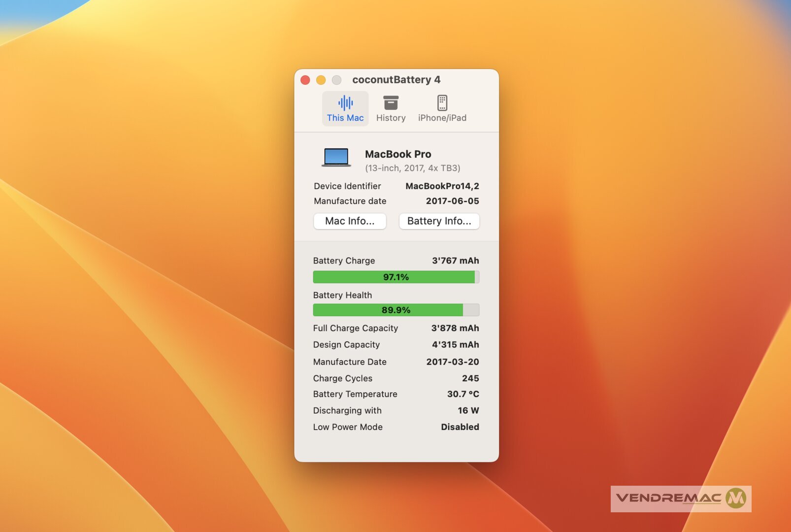The image size is (791, 532).
Task: Click the Full Charge Capacity 3'878 mAh value
Action: point(455,328)
